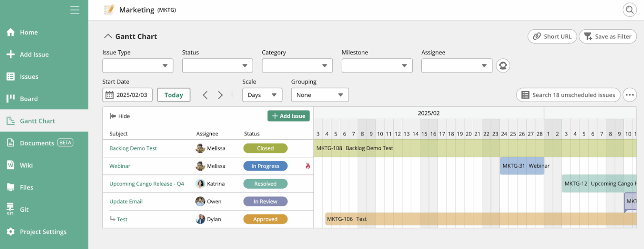The height and width of the screenshot is (249, 644).
Task: Click the Today button
Action: tap(174, 95)
